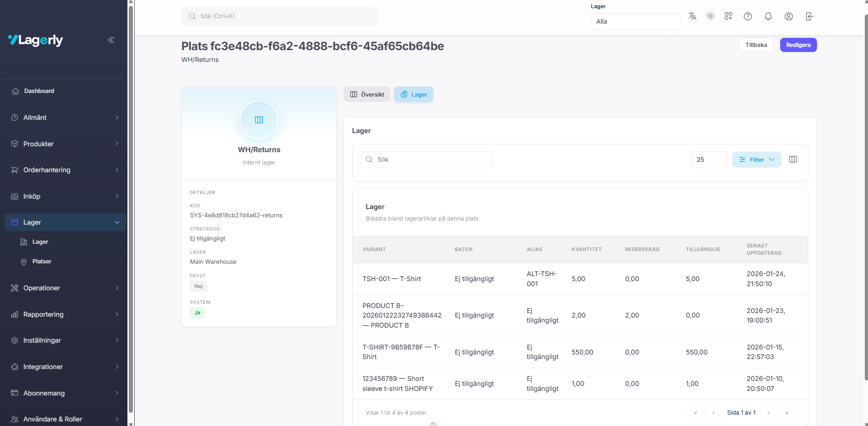Viewport: 868px width, 426px height.
Task: Open the apps grid shortcut icon
Action: [728, 16]
